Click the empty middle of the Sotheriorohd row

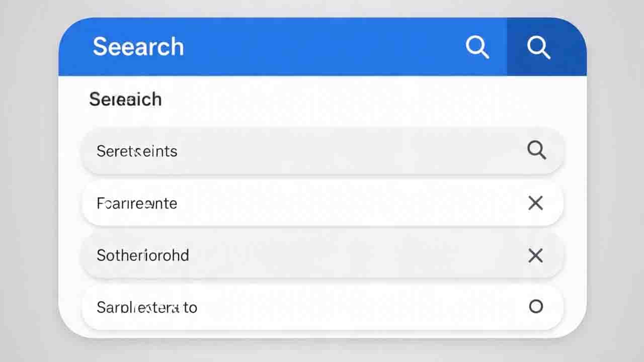pos(352,255)
